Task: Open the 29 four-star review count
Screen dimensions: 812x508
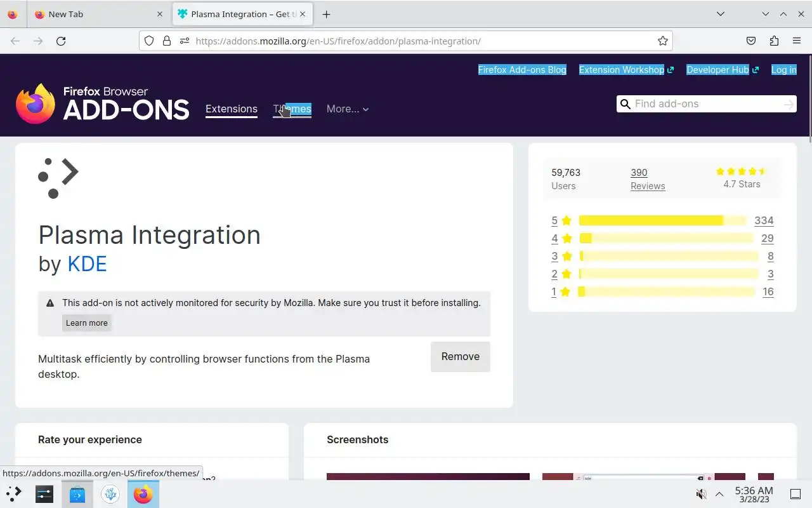Action: point(768,238)
